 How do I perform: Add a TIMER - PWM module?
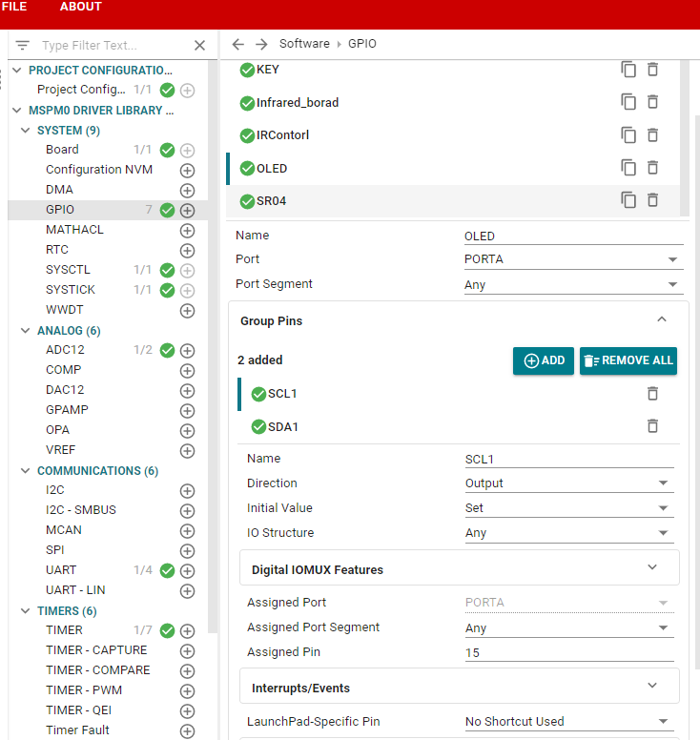click(187, 691)
